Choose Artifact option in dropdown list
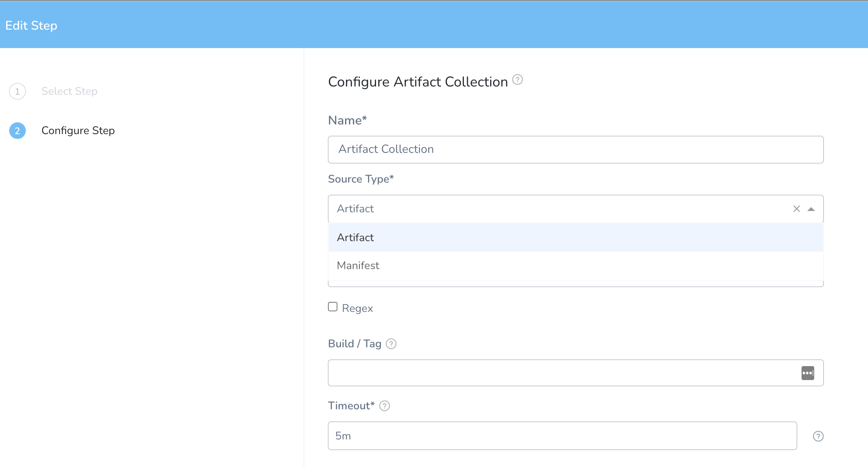The height and width of the screenshot is (467, 868). coord(576,238)
